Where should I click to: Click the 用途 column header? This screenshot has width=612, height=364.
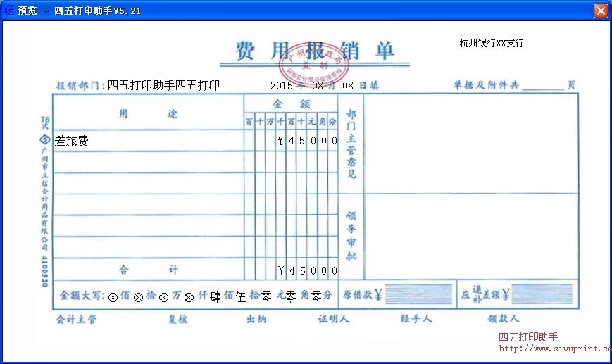click(149, 113)
